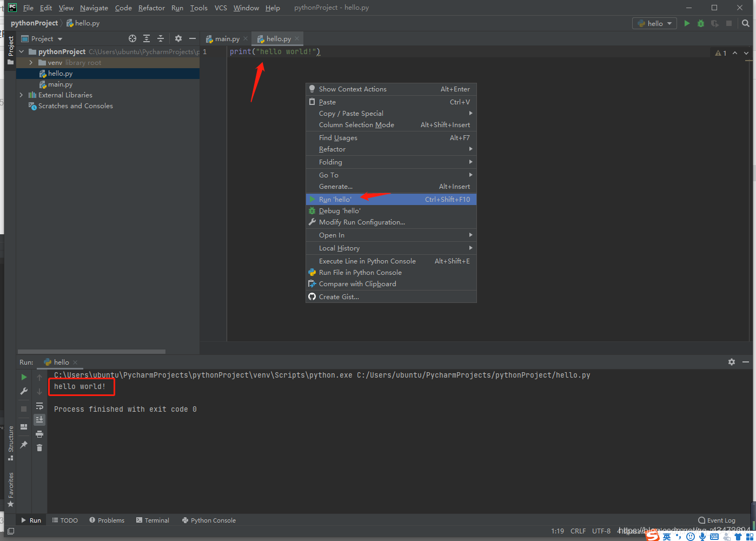Screen dimensions: 756x541
Task: Click the locate target icon in Project panel
Action: point(132,38)
